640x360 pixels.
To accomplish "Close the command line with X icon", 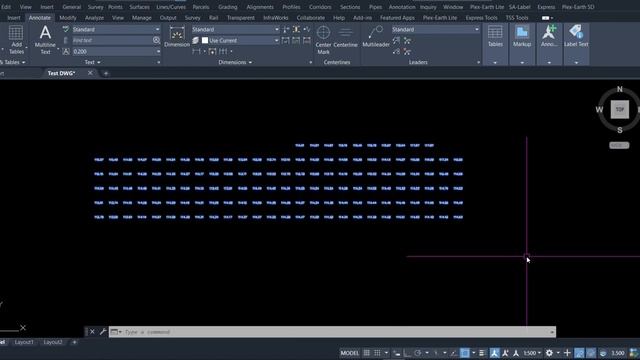I will click(x=92, y=332).
